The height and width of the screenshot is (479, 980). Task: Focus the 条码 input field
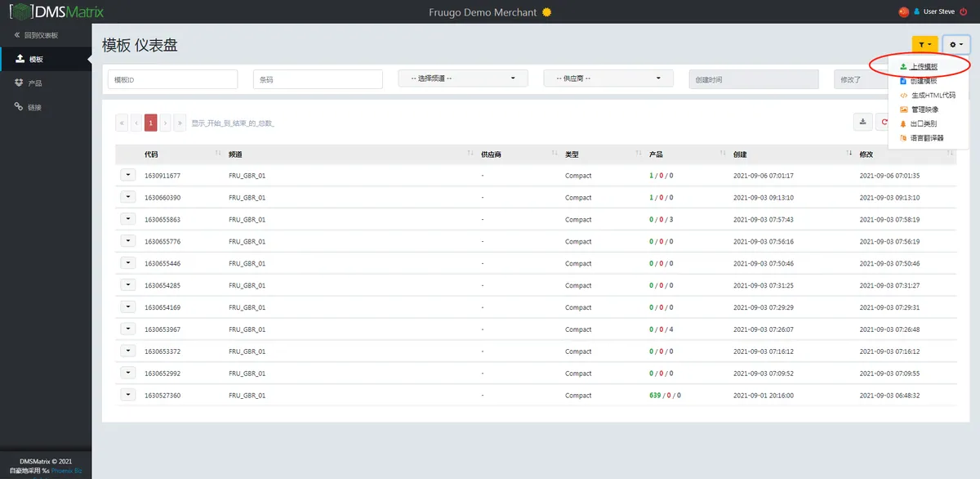[x=318, y=78]
